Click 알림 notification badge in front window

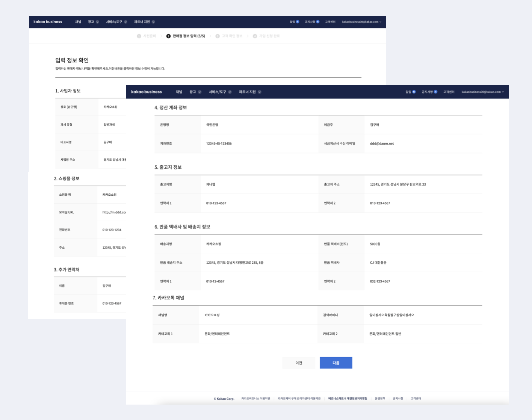(414, 92)
